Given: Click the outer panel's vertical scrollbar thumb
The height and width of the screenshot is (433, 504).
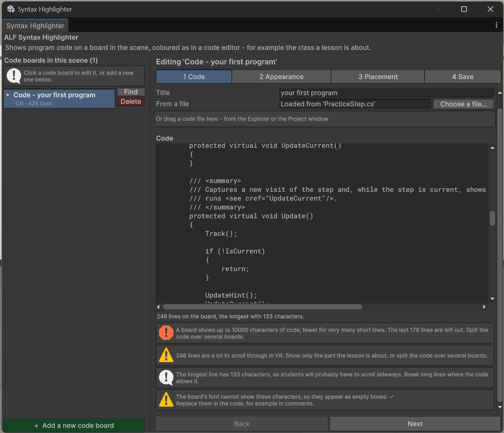Looking at the screenshot, I should point(500,256).
